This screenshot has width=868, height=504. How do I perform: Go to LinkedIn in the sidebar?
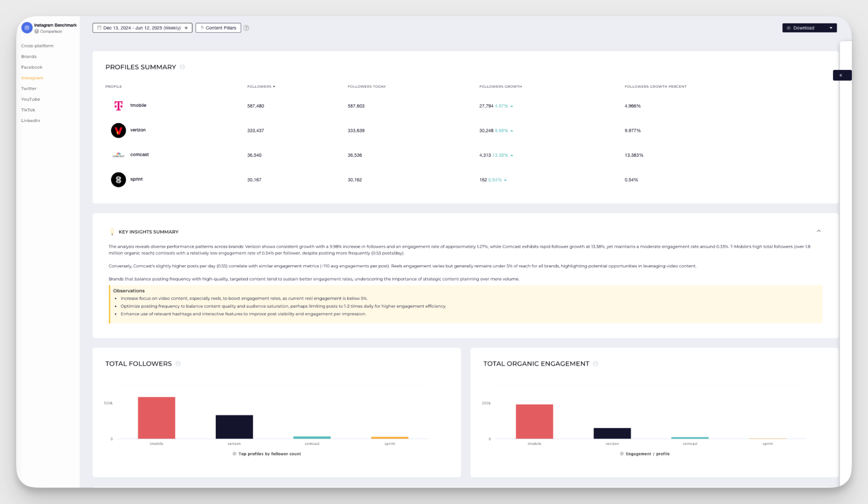30,121
